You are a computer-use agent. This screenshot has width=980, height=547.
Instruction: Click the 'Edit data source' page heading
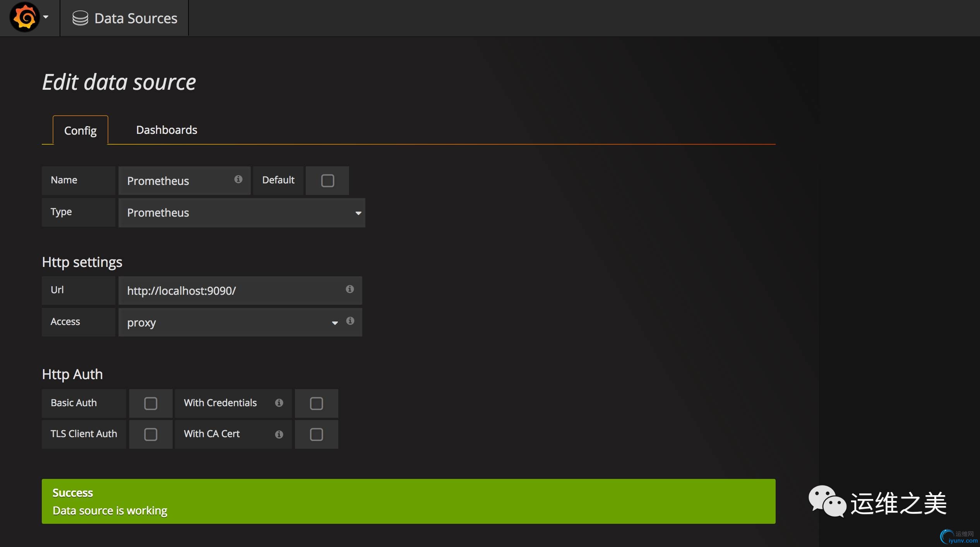pos(119,82)
